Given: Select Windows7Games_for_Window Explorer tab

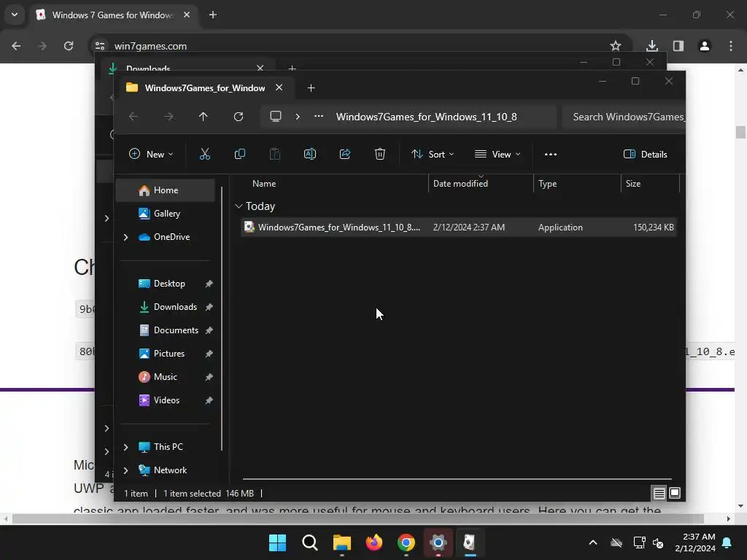Looking at the screenshot, I should pos(205,88).
